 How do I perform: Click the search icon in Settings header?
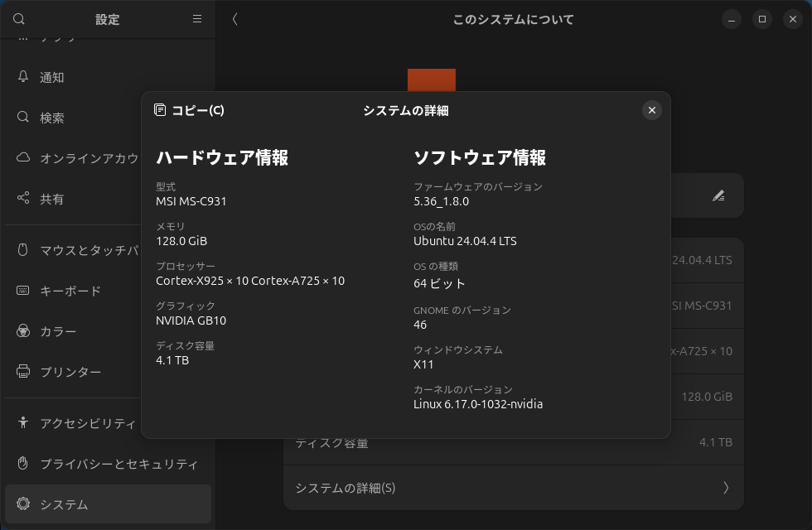(18, 19)
